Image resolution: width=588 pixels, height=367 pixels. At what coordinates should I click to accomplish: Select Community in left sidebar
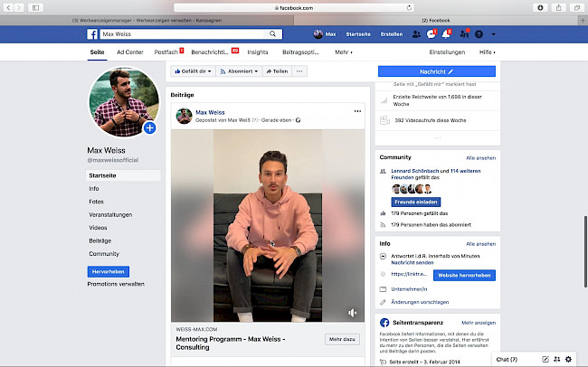pyautogui.click(x=104, y=254)
